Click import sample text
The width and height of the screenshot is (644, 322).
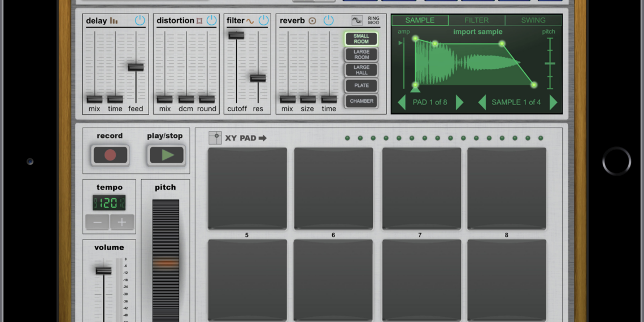(477, 32)
